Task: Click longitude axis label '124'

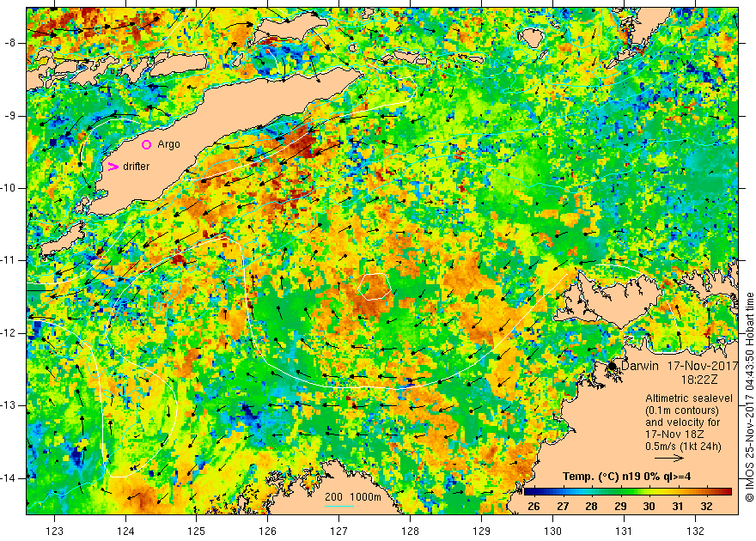Action: pyautogui.click(x=125, y=532)
